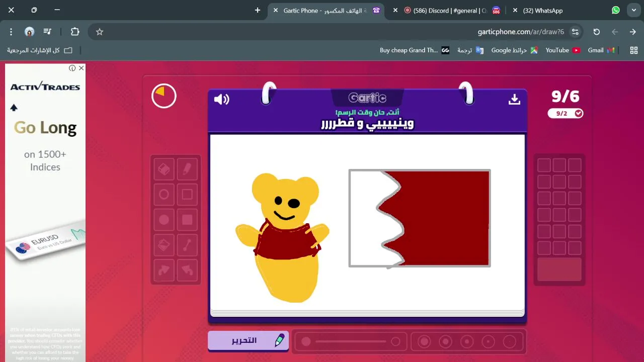The height and width of the screenshot is (362, 644).
Task: Click the 9/2 ready checkmark badge
Action: click(x=566, y=114)
